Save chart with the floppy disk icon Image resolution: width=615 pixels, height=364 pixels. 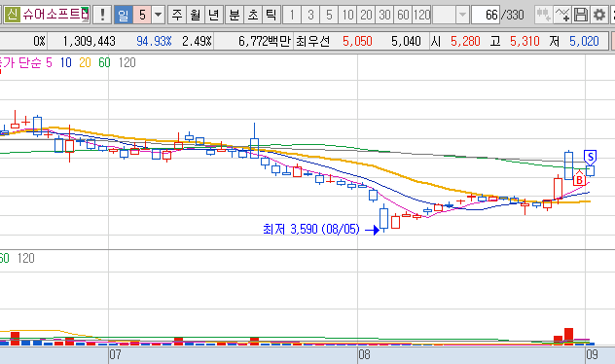[x=581, y=15]
